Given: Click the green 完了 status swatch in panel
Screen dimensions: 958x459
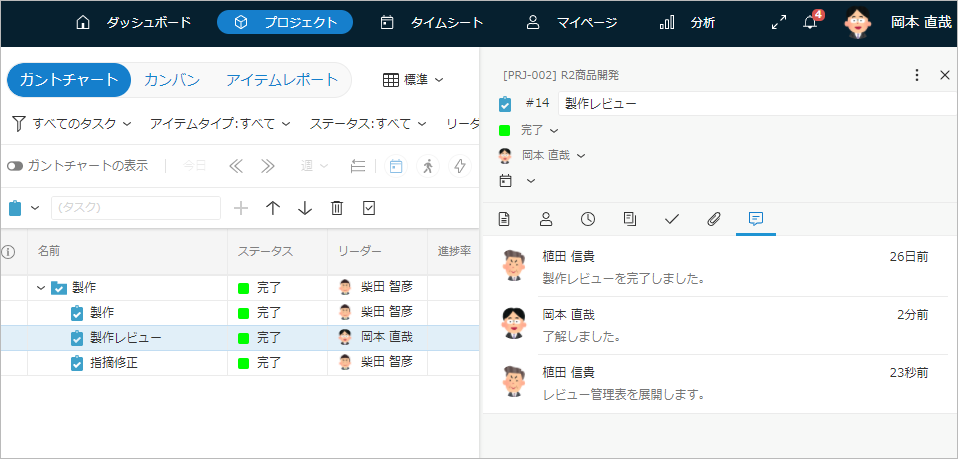Looking at the screenshot, I should click(505, 130).
